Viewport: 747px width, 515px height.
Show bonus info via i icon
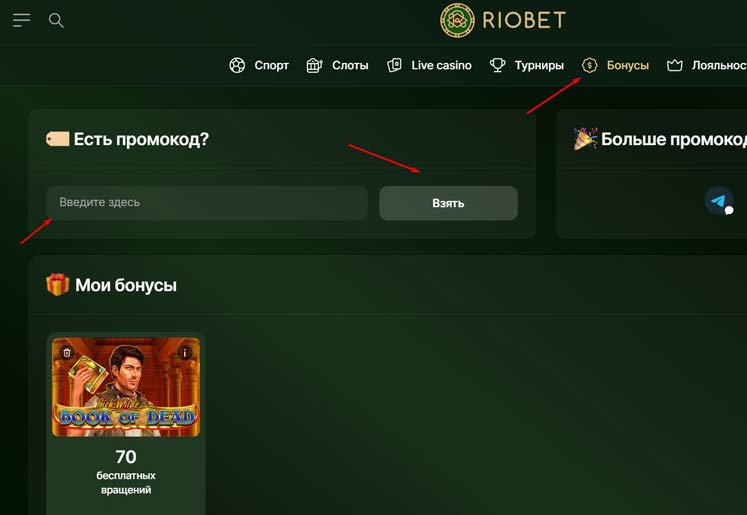pyautogui.click(x=185, y=353)
